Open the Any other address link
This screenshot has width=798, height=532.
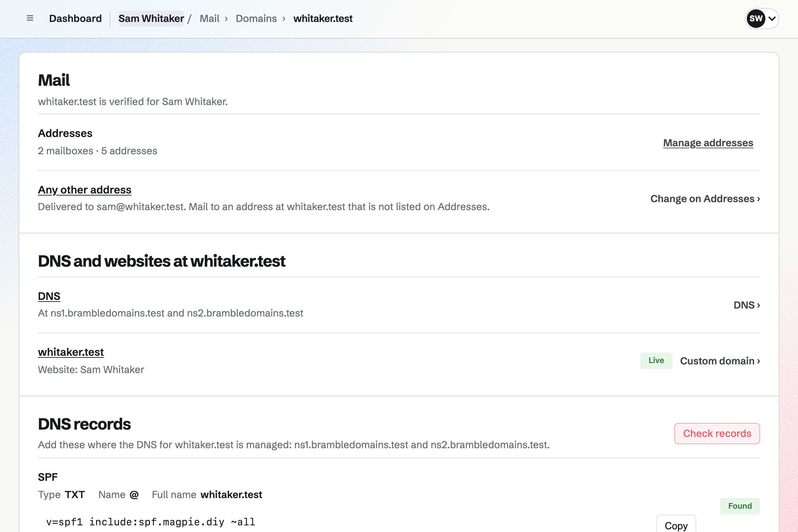(x=84, y=190)
